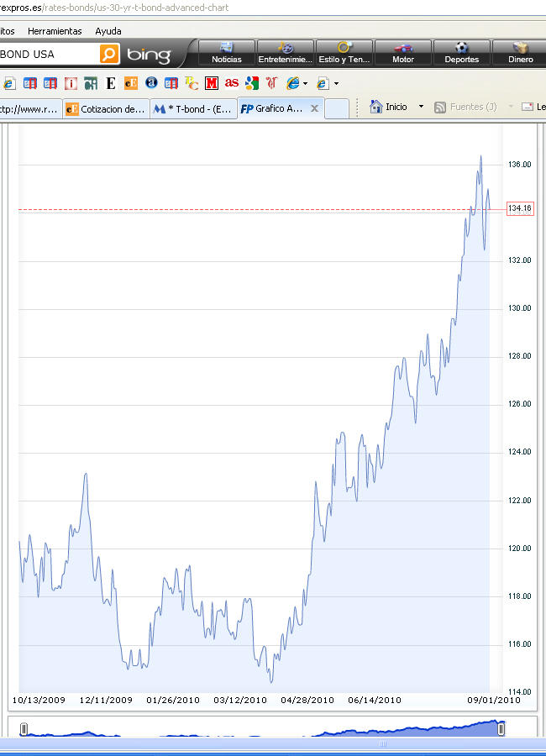This screenshot has height=756, width=546.
Task: Click the bold 'E' favorites bar shortcut
Action: click(110, 83)
